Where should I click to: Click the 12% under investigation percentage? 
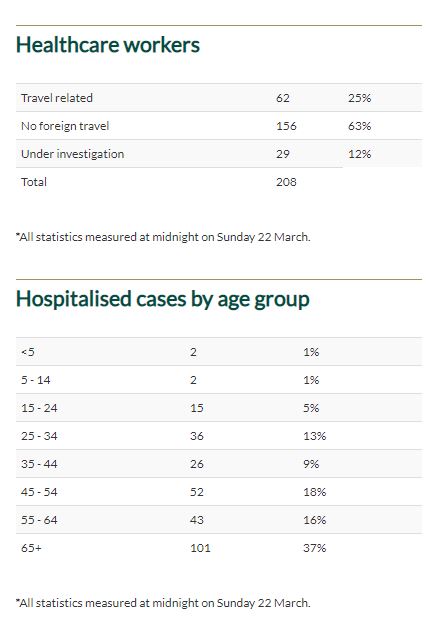(x=360, y=154)
